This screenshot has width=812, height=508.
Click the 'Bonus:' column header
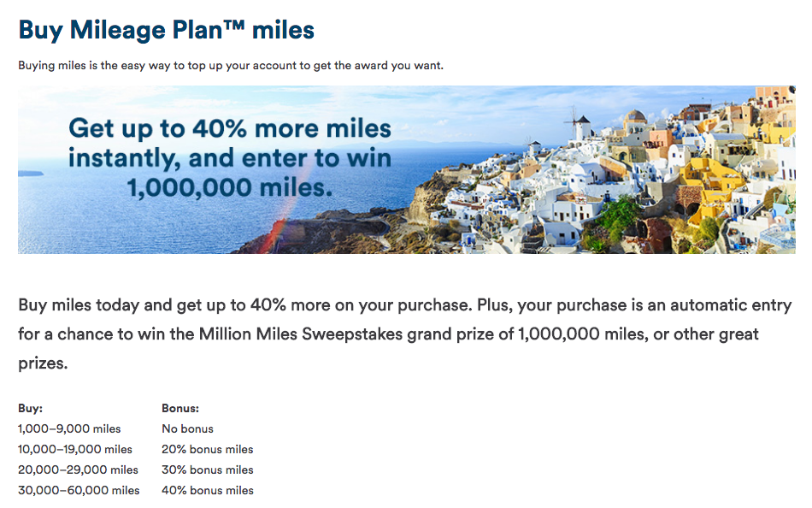click(x=179, y=409)
